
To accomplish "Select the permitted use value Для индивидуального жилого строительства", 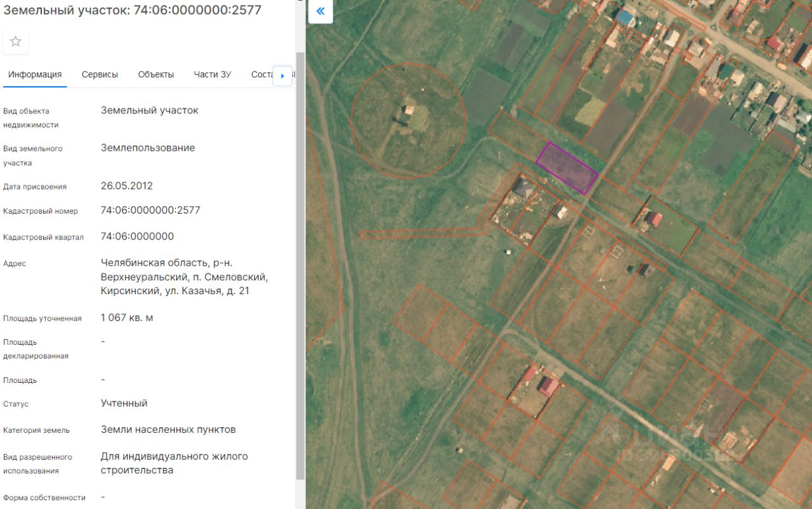I will [x=174, y=463].
